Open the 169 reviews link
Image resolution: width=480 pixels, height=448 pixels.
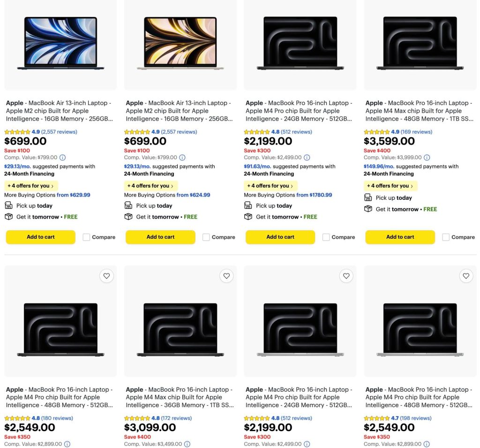coord(416,132)
